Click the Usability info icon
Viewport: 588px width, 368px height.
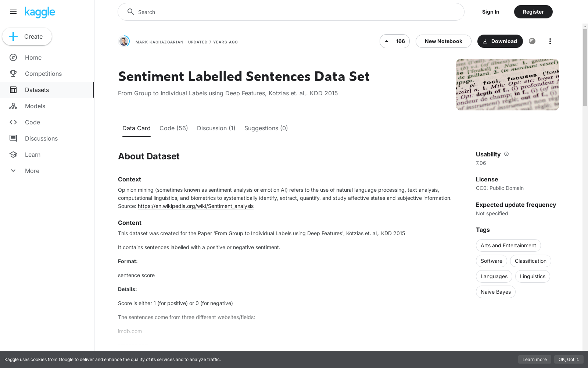point(506,154)
